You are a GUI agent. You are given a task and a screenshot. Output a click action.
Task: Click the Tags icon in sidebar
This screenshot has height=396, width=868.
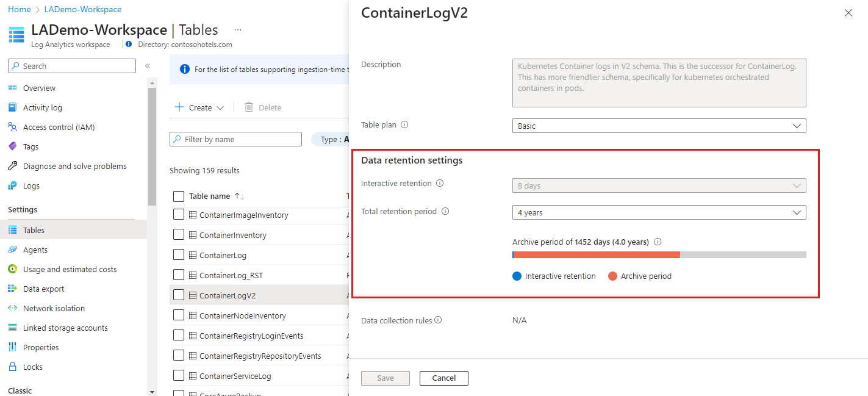click(x=12, y=146)
